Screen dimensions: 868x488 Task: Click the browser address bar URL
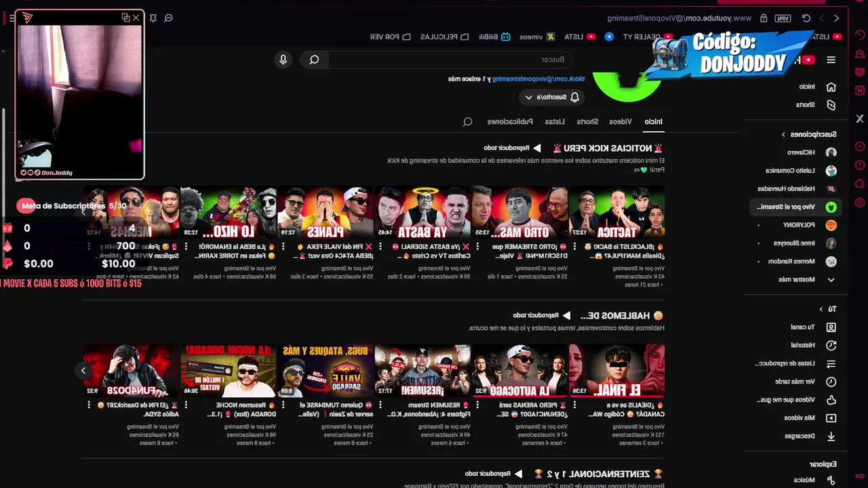click(679, 18)
